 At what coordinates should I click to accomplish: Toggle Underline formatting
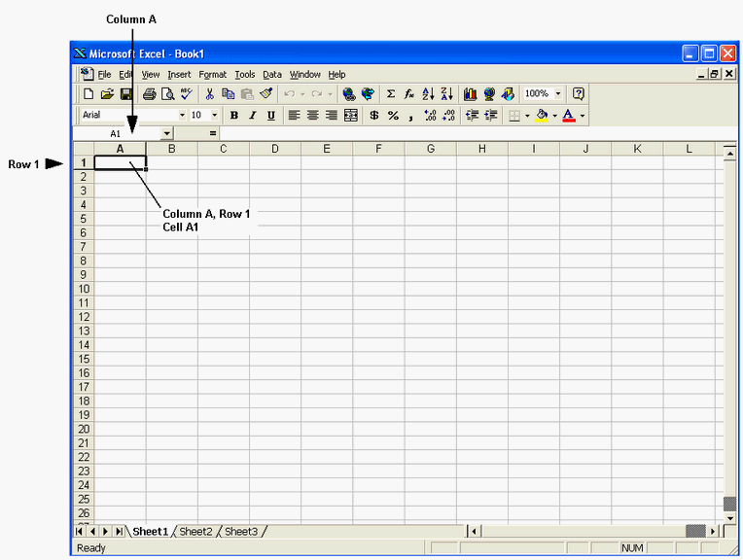click(271, 115)
